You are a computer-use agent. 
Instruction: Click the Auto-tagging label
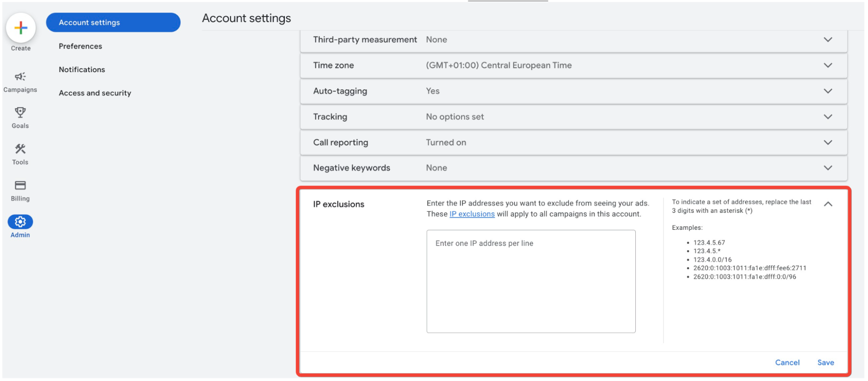coord(340,91)
